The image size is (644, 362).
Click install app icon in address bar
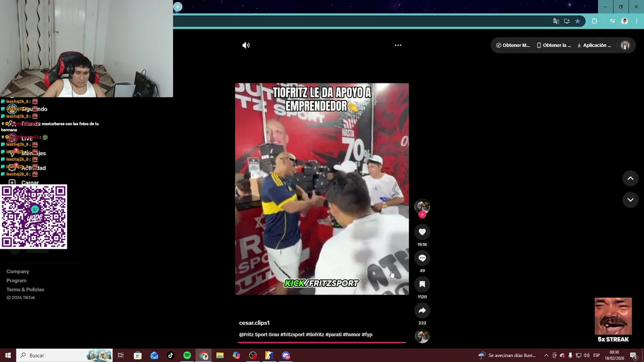click(567, 21)
